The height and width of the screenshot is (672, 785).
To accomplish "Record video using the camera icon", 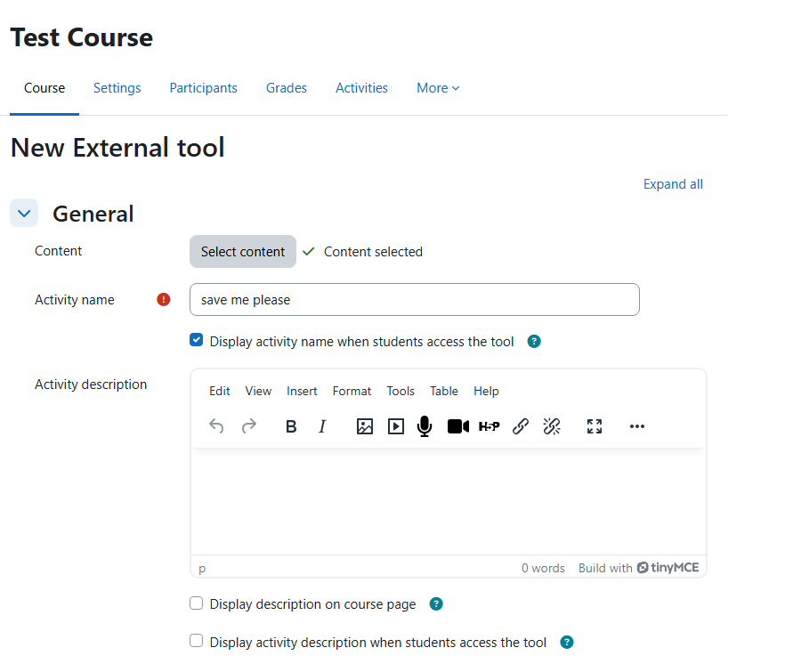I will (457, 426).
